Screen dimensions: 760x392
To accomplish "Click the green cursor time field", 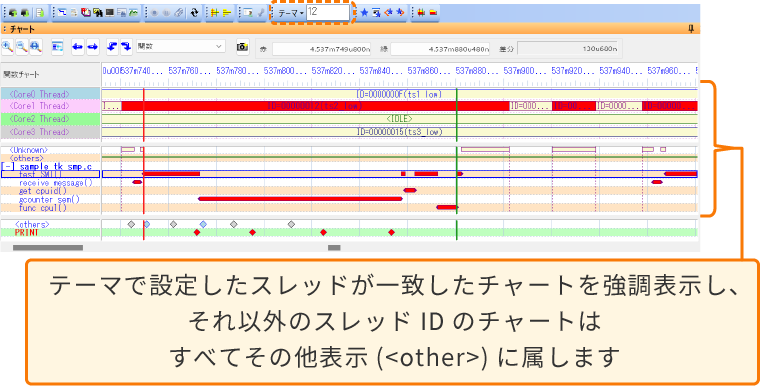I will pos(440,49).
